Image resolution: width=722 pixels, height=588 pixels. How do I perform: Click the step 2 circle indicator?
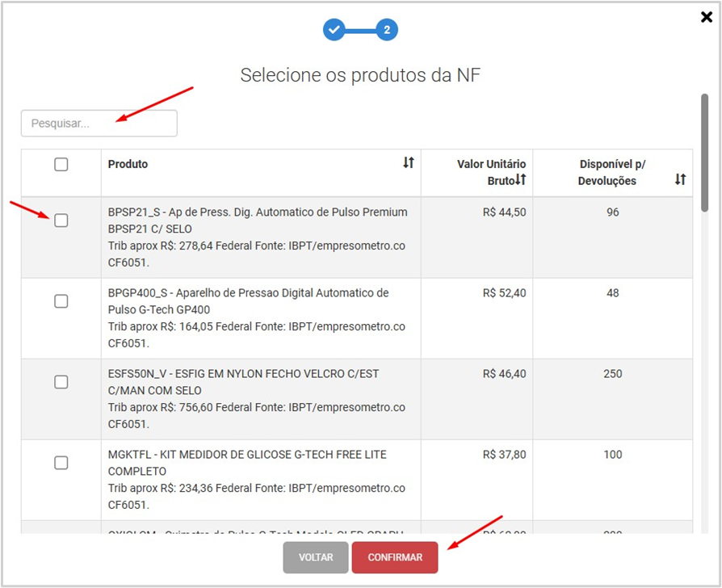click(387, 31)
